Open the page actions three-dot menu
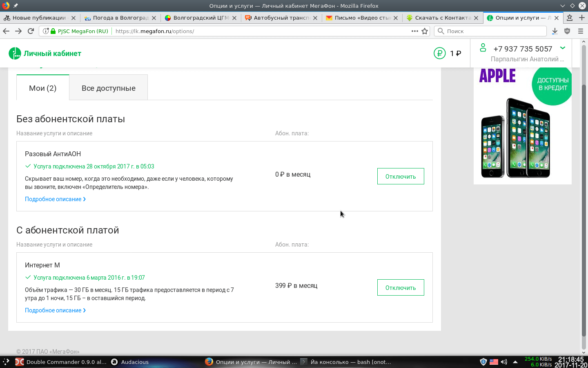Viewport: 588px width, 368px height. tap(415, 31)
